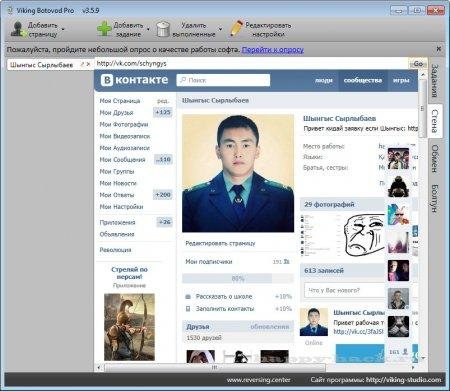Open the Болтун side tab
The image size is (450, 391).
coord(434,198)
